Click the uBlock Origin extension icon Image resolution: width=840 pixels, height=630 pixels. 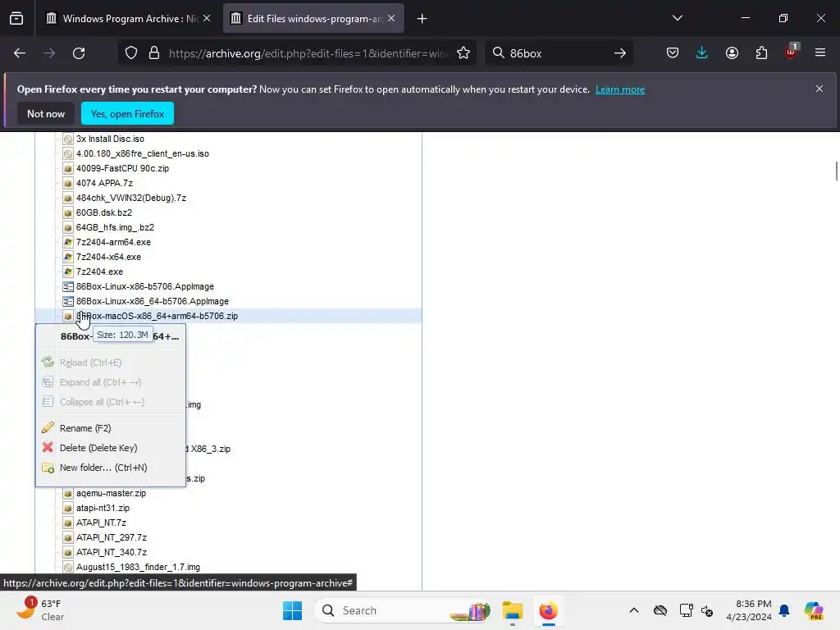pyautogui.click(x=792, y=52)
